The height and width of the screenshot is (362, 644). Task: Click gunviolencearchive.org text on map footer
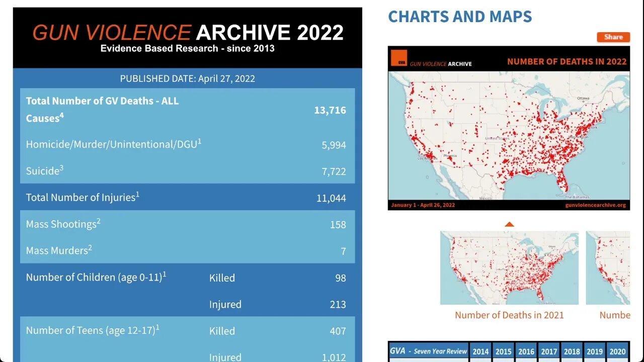tap(596, 205)
